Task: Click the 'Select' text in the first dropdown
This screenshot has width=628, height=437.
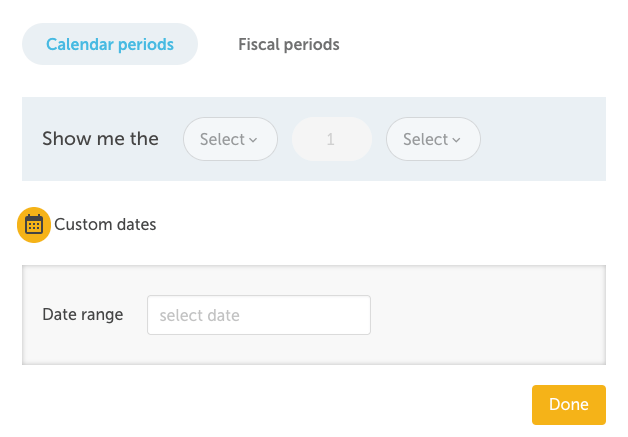Action: [x=222, y=139]
